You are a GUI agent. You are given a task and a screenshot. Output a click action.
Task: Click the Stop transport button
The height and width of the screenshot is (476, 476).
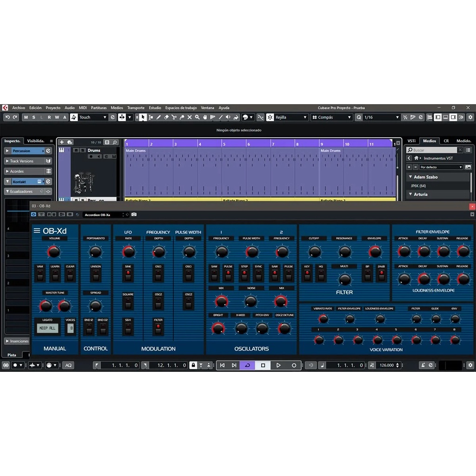pyautogui.click(x=263, y=365)
